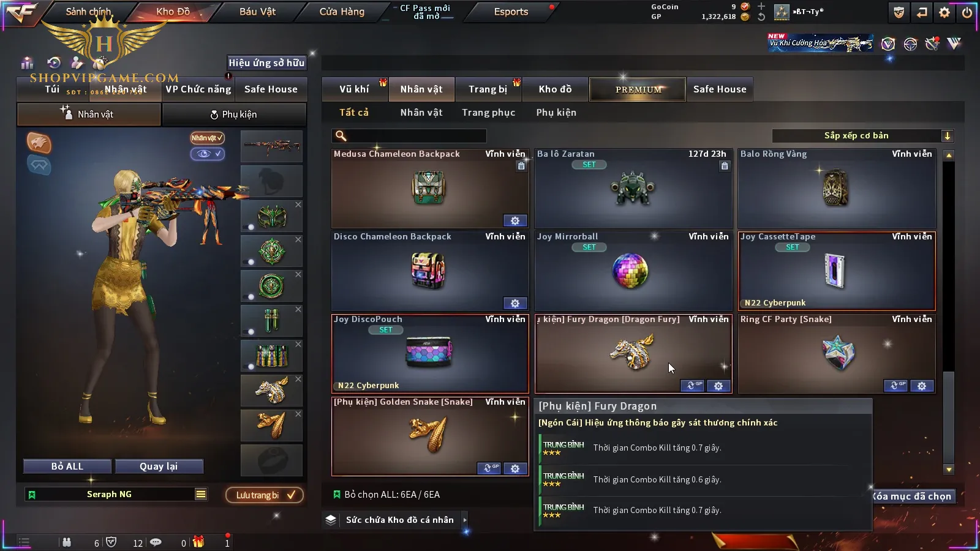
Task: Open gear on Golden Snake accessory
Action: (x=515, y=468)
